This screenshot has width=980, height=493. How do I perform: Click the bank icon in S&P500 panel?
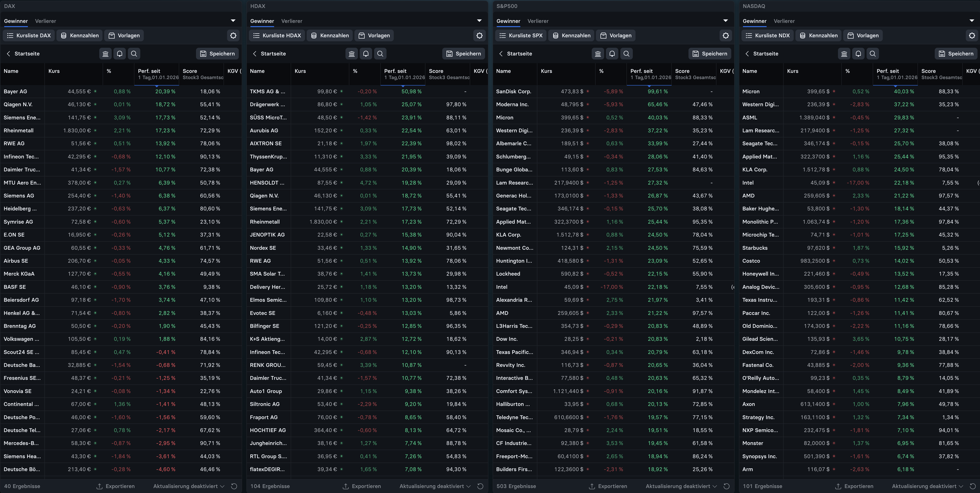[598, 54]
